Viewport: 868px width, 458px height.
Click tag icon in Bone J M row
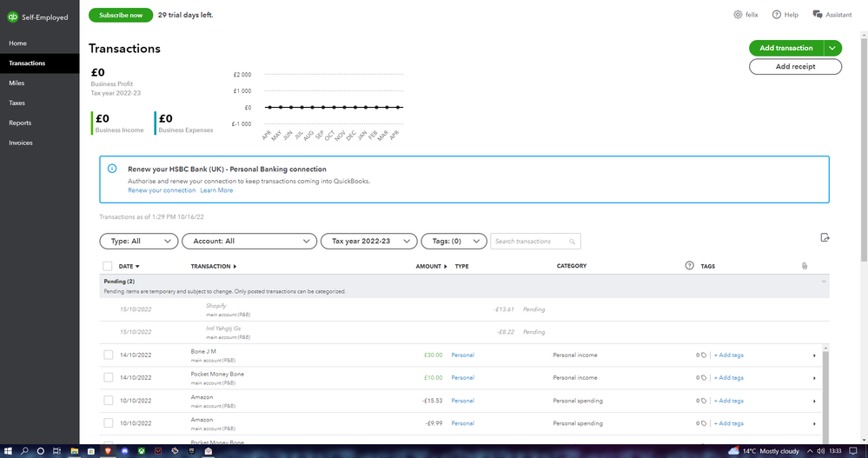click(x=704, y=355)
